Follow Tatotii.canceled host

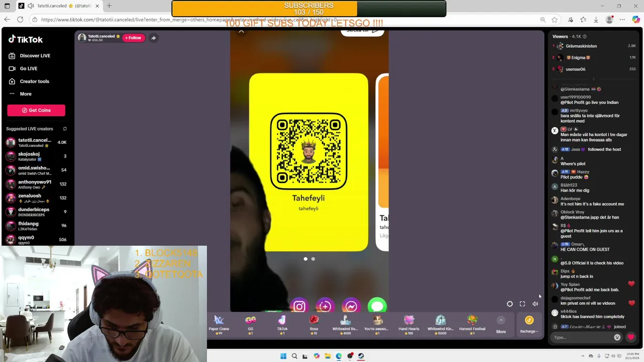tap(133, 38)
